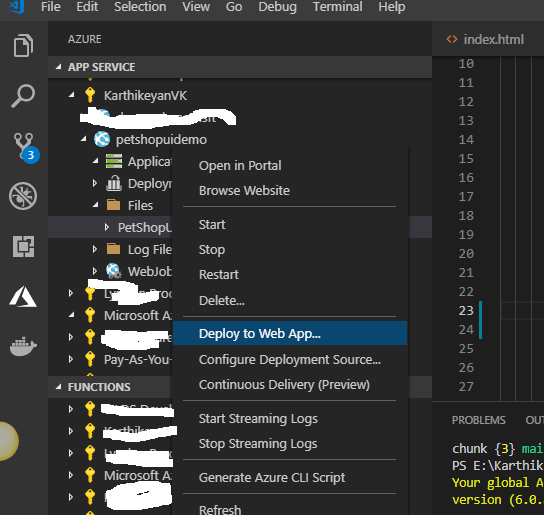Click the petshopuidemo web app globe icon

102,140
